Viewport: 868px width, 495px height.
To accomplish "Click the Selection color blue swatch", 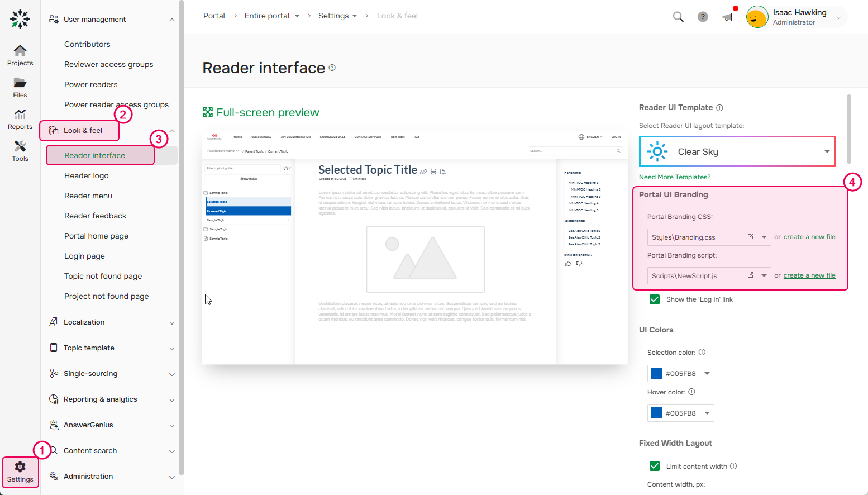I will click(x=656, y=374).
